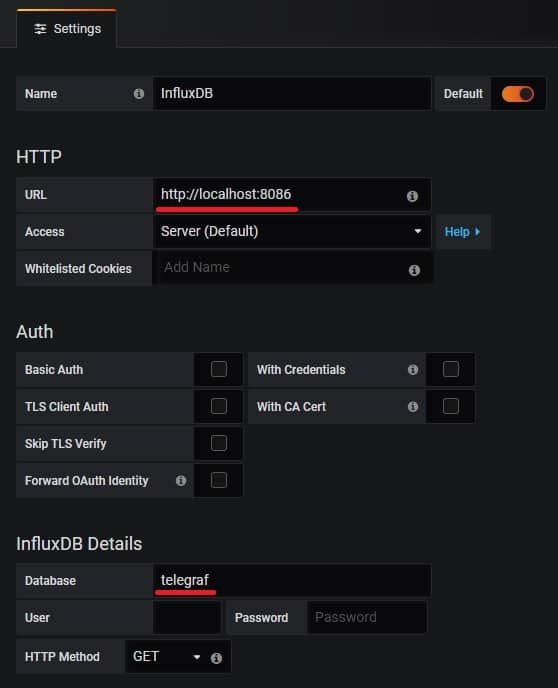Open the Access Server (Default) dropdown
558x688 pixels.
click(x=292, y=231)
